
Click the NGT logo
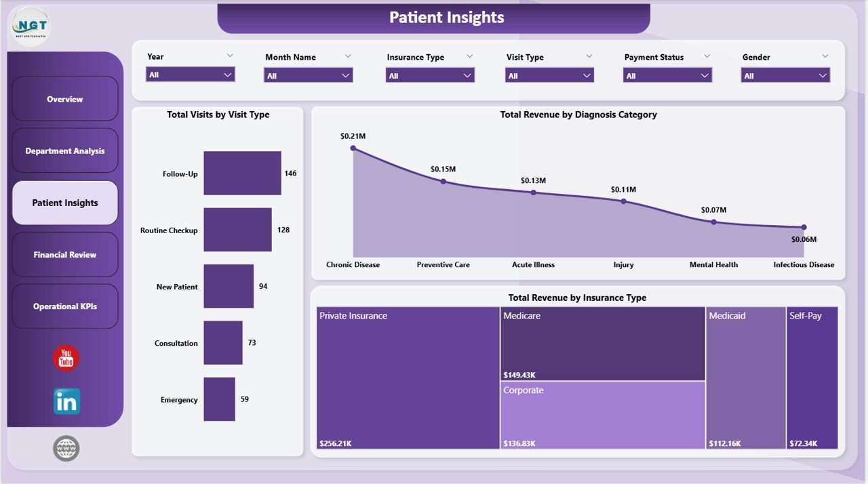click(28, 25)
